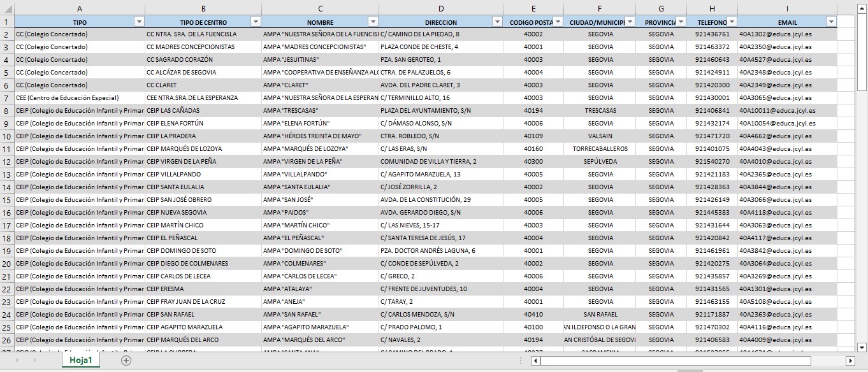Open the DIRECCION filter dropdown arrow

(x=497, y=22)
